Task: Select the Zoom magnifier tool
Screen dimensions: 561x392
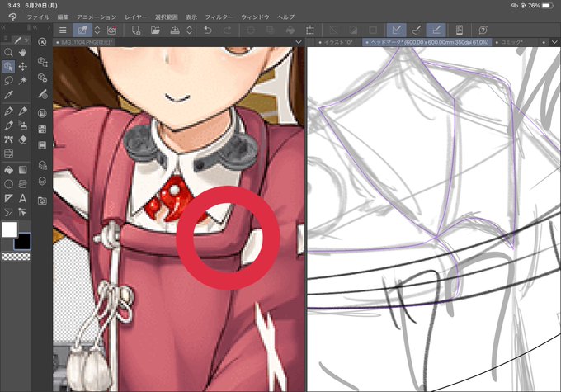Action: coord(8,53)
